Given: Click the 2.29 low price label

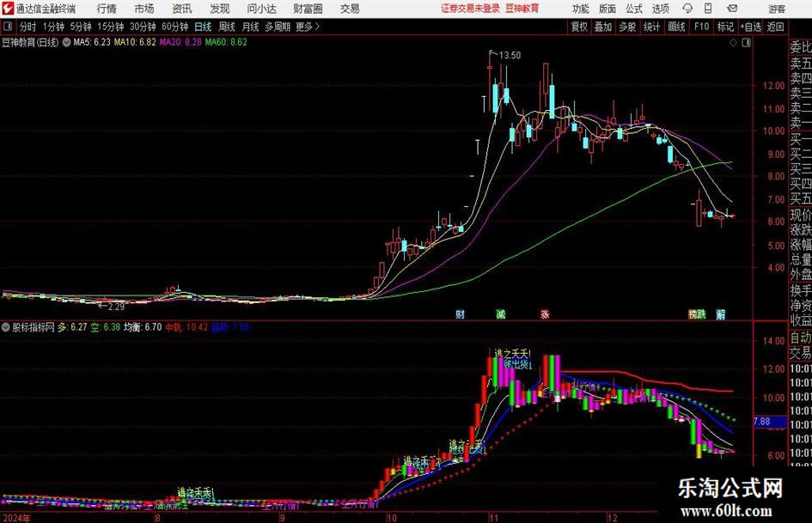Looking at the screenshot, I should point(116,307).
